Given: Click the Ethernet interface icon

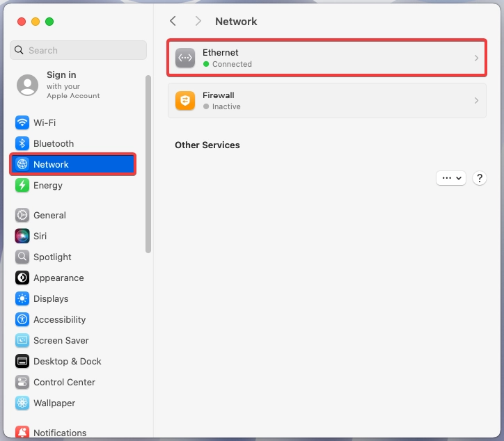Looking at the screenshot, I should tap(185, 58).
